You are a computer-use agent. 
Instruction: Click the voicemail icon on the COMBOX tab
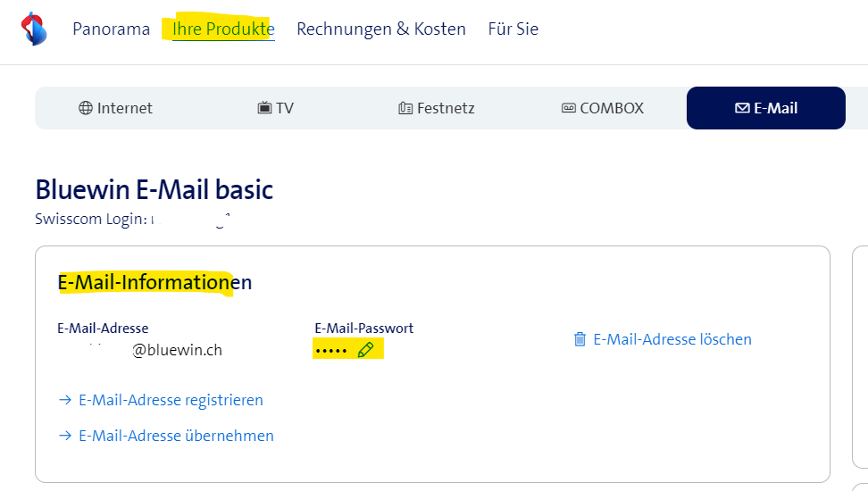point(569,108)
